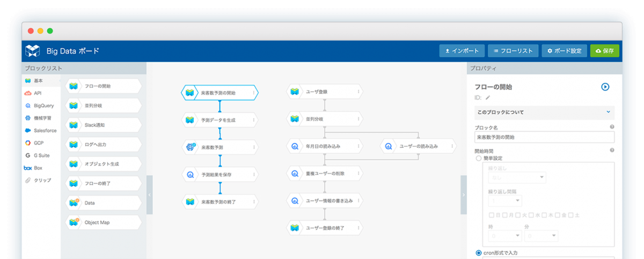The width and height of the screenshot is (644, 259).
Task: Pick the Object Map block from list
Action: coord(104,222)
